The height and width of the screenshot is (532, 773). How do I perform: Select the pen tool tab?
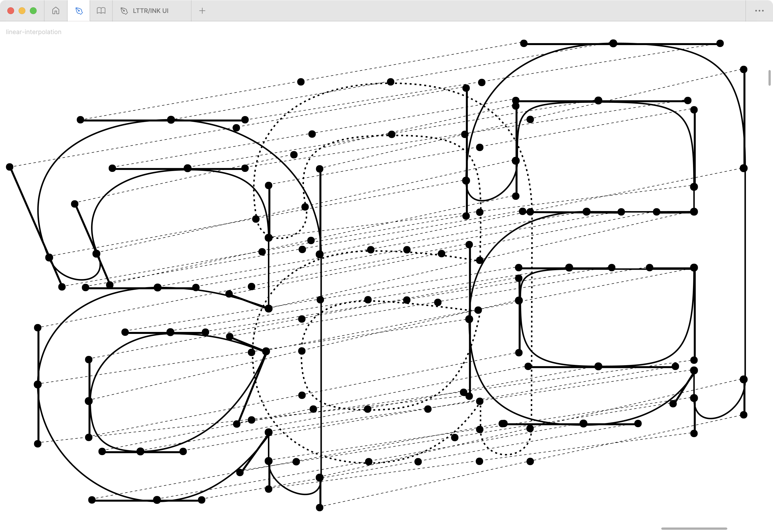point(79,11)
